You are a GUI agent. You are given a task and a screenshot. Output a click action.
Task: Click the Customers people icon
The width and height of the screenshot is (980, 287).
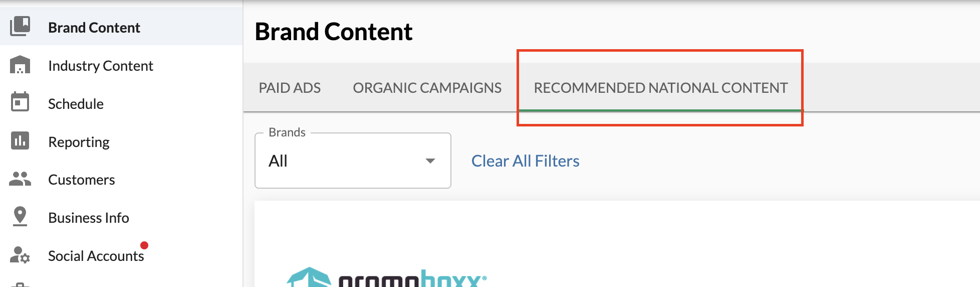tap(20, 179)
